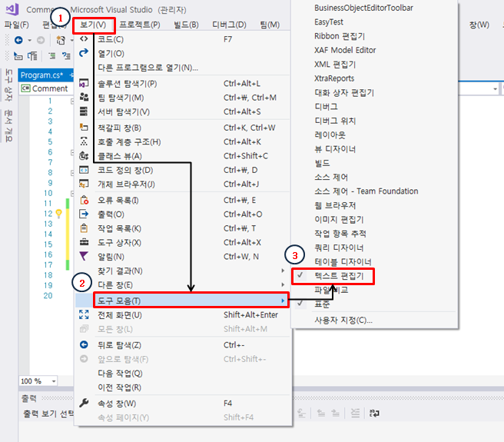Expand the 도구 모음(T) submenu
The image size is (504, 442).
tap(191, 301)
